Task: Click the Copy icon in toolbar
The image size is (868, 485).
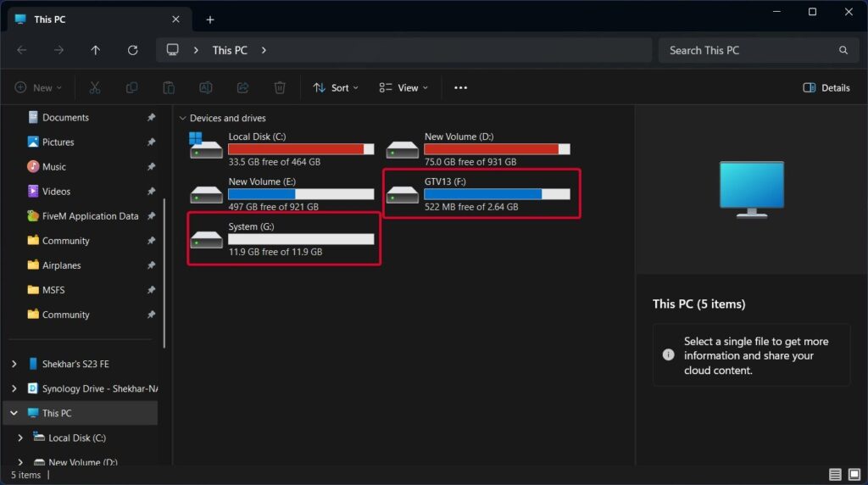Action: tap(131, 87)
